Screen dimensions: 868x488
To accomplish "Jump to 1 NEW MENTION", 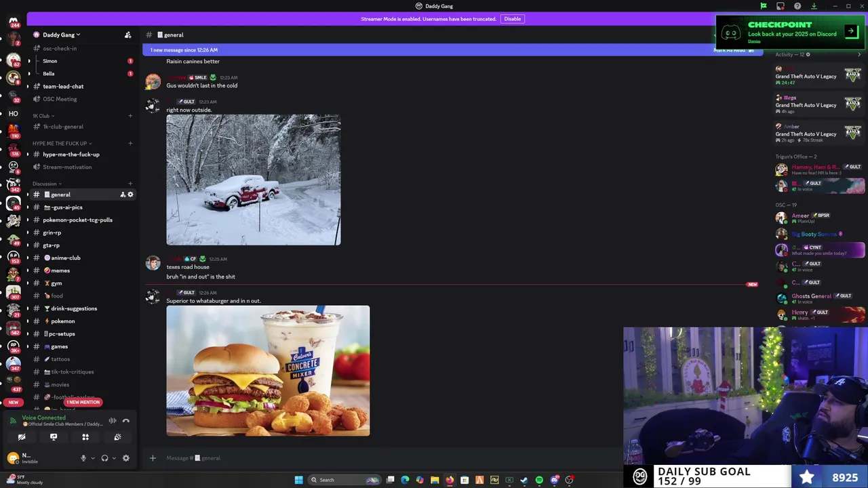I will tap(83, 403).
